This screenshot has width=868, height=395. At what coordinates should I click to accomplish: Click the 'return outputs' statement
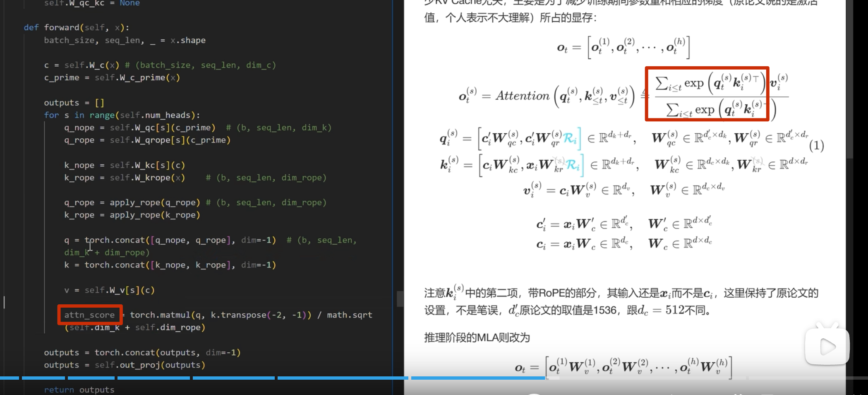[79, 390]
